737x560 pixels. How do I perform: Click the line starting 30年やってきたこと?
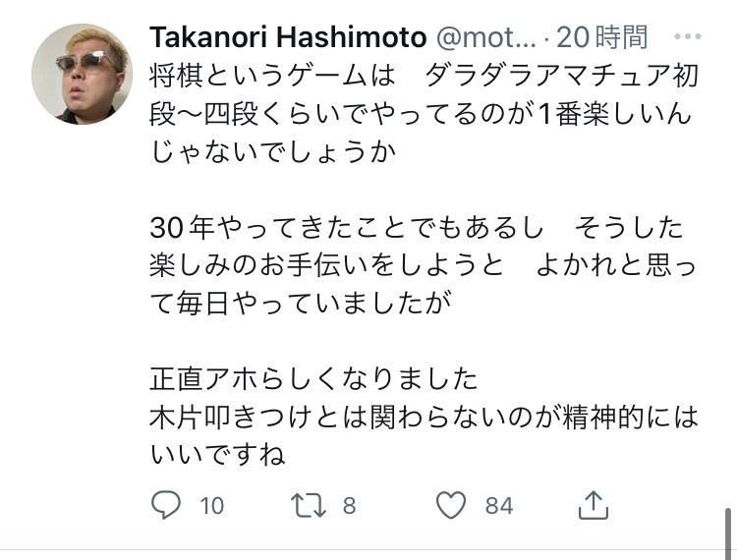point(416,228)
